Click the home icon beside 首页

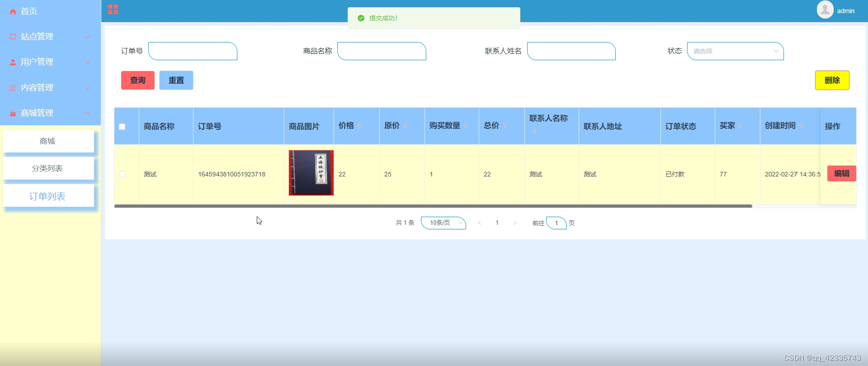13,12
